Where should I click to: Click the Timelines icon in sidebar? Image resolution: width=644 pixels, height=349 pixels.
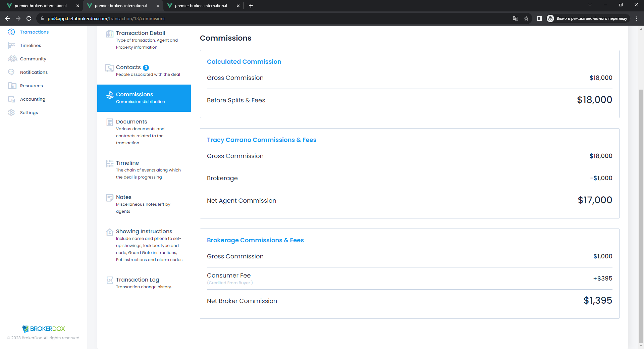(11, 45)
